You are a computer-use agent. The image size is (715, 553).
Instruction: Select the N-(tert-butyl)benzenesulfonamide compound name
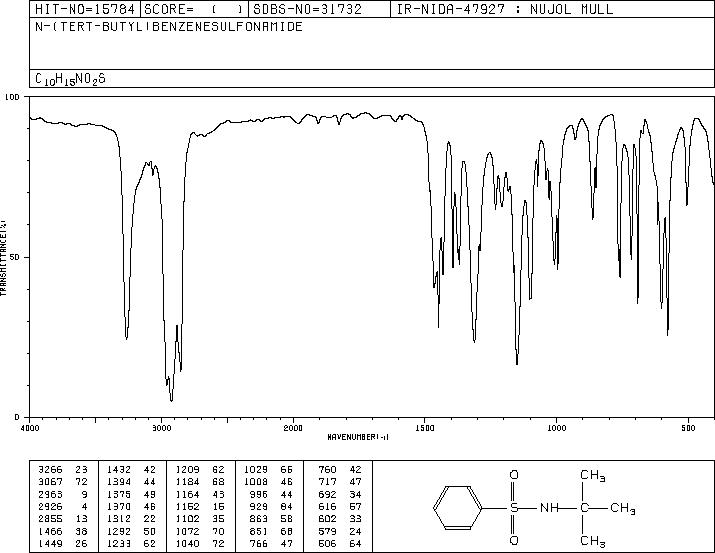[169, 27]
